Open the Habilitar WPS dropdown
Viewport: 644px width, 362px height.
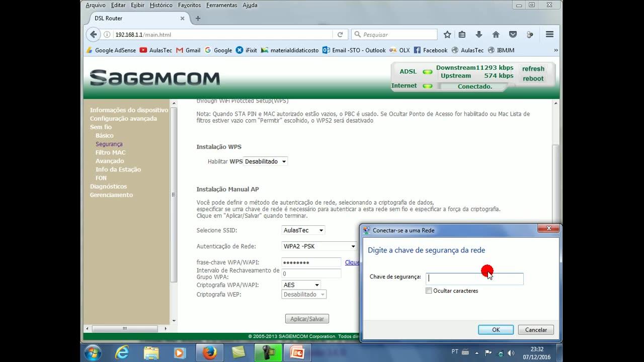click(x=265, y=161)
